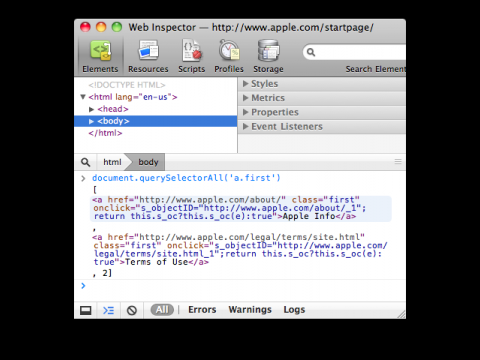
Task: Open the Elements panel
Action: pyautogui.click(x=100, y=56)
